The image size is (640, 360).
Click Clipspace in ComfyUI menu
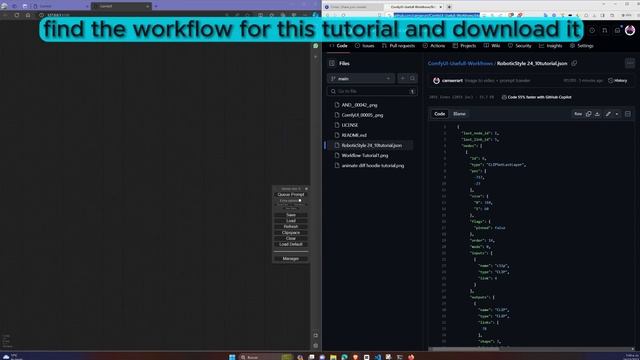coord(291,232)
